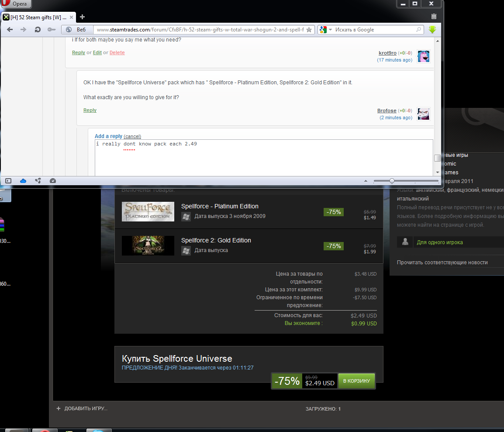This screenshot has height=432, width=504.
Task: Click the Стоимость для вас $2.49 USD value
Action: (363, 316)
